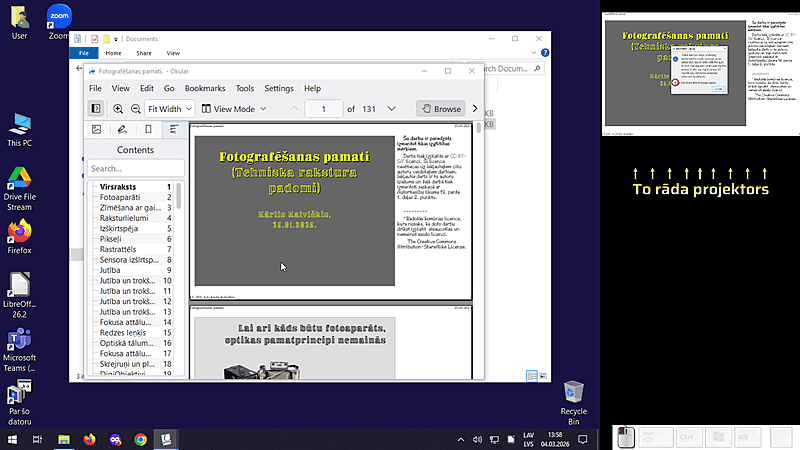Click the 'Pikseļi' contents entry
Image resolution: width=800 pixels, height=450 pixels.
[115, 240]
